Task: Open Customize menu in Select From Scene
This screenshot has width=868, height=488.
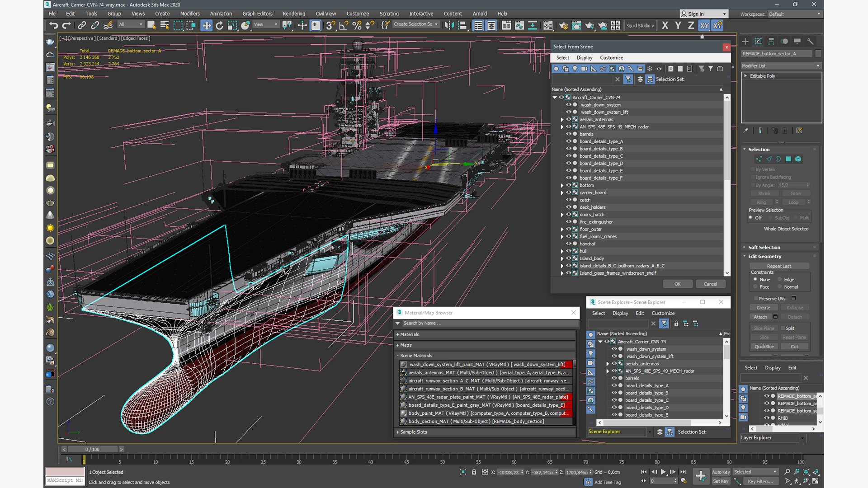Action: pos(611,58)
